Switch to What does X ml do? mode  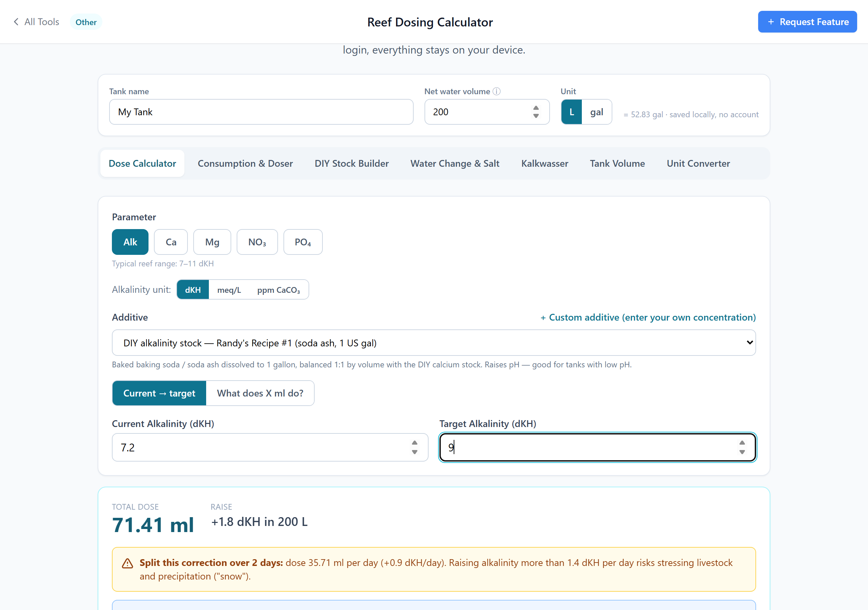[x=260, y=393]
